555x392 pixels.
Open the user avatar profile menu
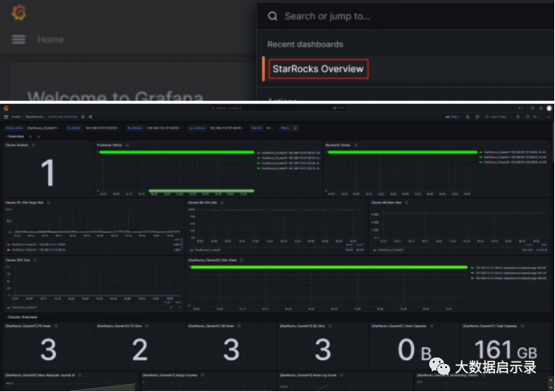click(549, 108)
